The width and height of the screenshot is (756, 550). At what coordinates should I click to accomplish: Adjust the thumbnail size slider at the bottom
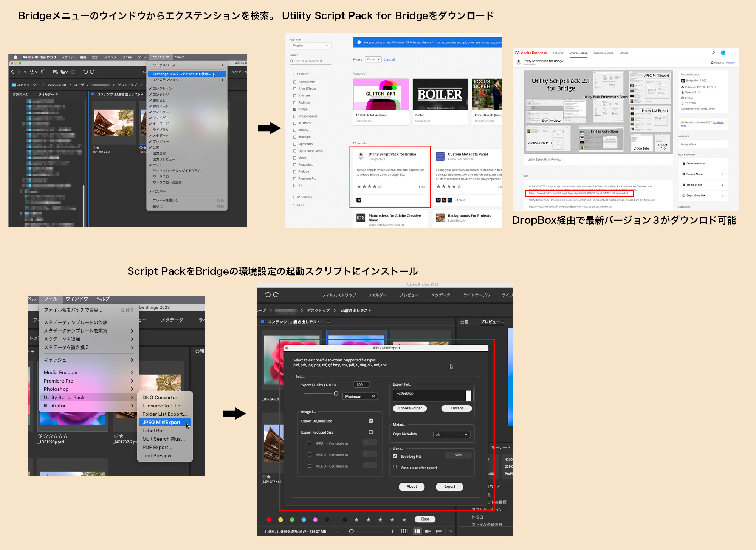352,531
